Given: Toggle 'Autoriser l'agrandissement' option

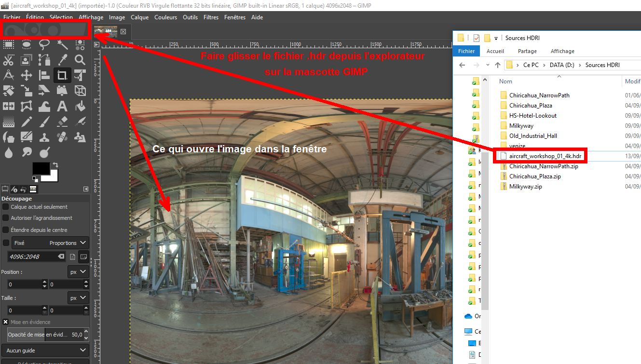Looking at the screenshot, I should 6,218.
